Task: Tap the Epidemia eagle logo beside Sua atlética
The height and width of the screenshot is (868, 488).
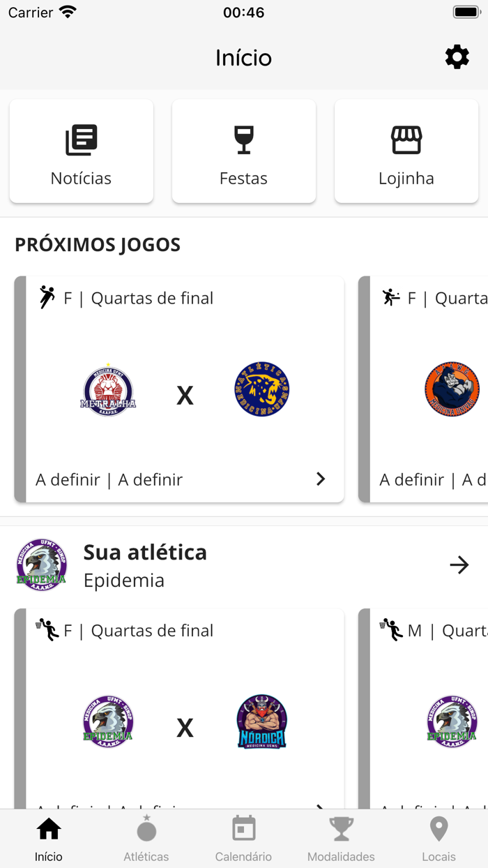Action: point(42,564)
